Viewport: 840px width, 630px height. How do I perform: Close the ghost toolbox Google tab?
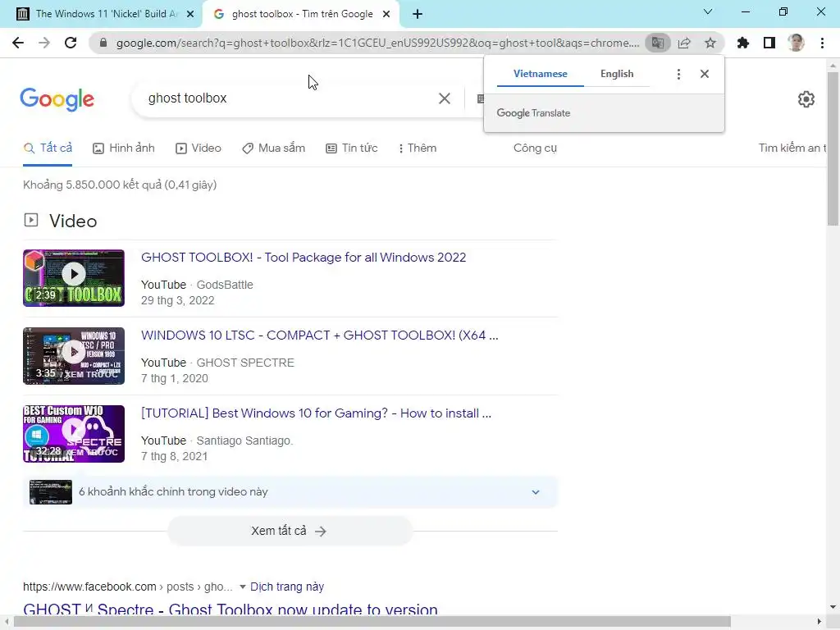[386, 14]
